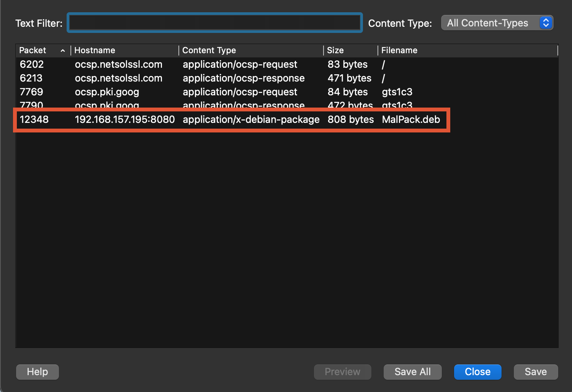
Task: Click ocsp.netsolssl.com in packet 6202 row
Action: (x=119, y=64)
